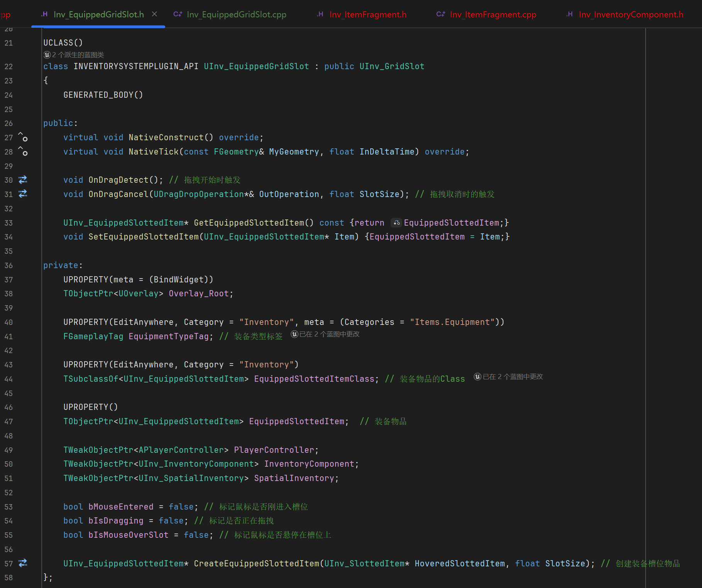Click the header icon on Inv_ItemFragment.h tab
Viewport: 702px width, 588px height.
click(320, 14)
